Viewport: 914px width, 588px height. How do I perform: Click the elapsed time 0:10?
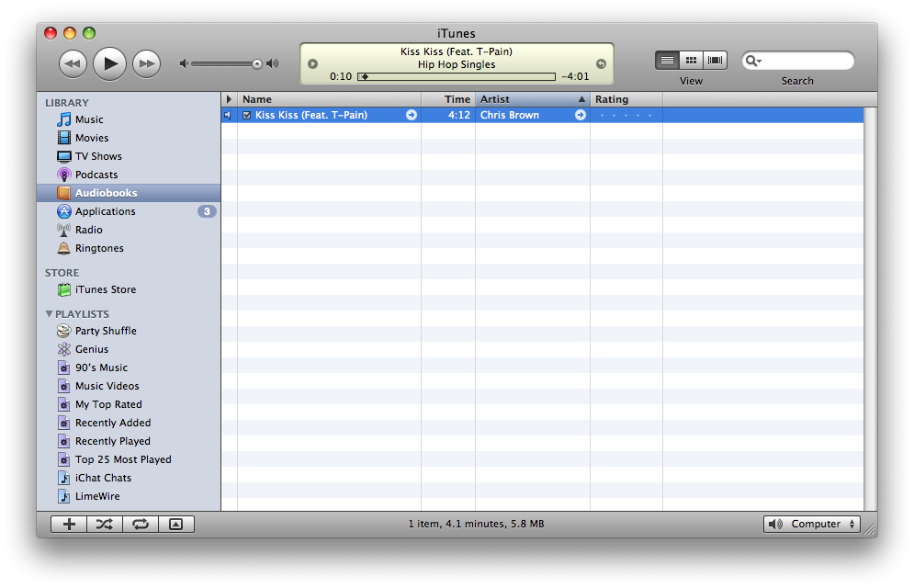point(341,76)
